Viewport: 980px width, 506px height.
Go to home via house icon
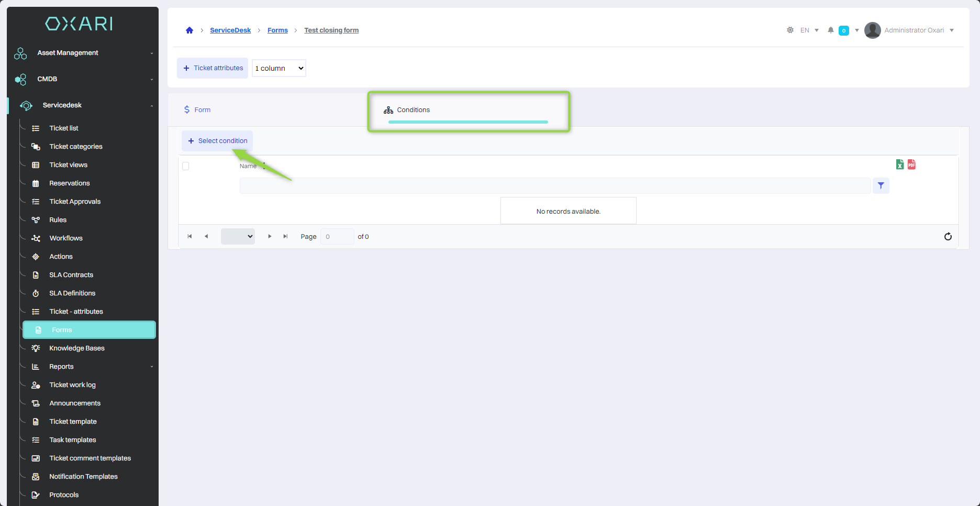(190, 30)
